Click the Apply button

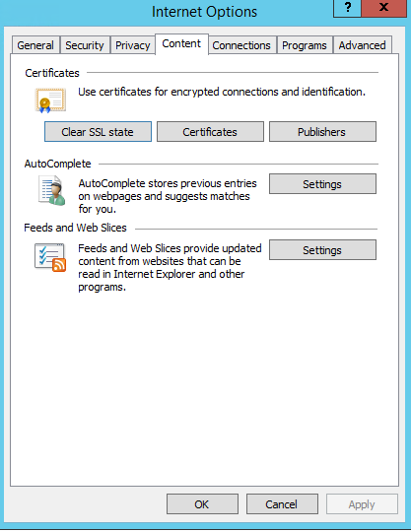pos(362,504)
